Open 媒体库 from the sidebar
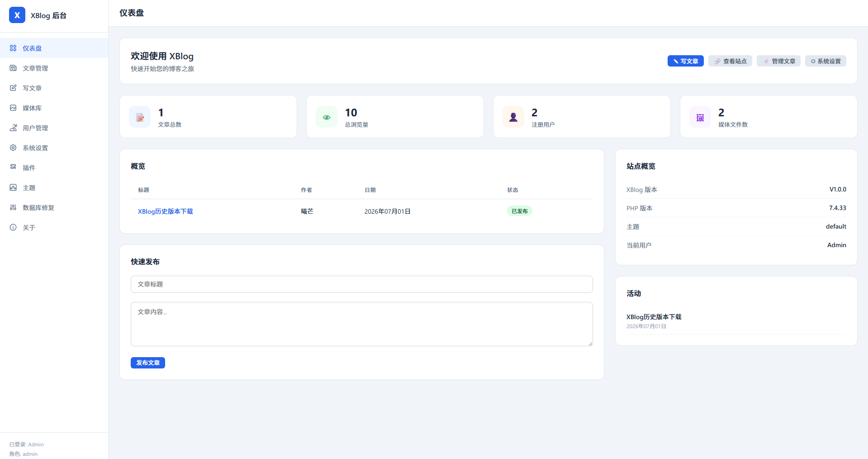Image resolution: width=868 pixels, height=459 pixels. tap(54, 108)
